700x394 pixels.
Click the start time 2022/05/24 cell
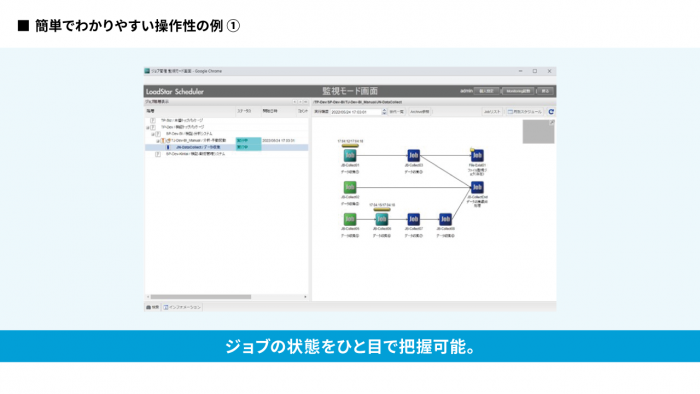pyautogui.click(x=279, y=141)
